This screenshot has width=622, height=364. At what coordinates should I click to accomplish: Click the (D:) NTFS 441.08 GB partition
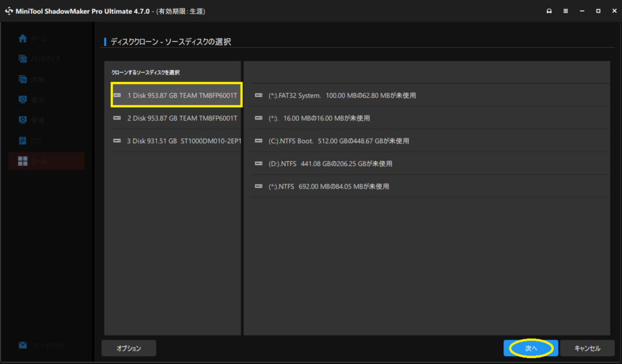point(431,164)
